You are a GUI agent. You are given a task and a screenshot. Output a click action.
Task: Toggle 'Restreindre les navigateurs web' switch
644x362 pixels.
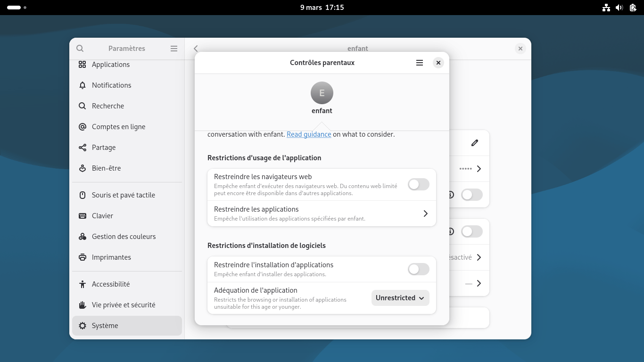click(x=419, y=185)
